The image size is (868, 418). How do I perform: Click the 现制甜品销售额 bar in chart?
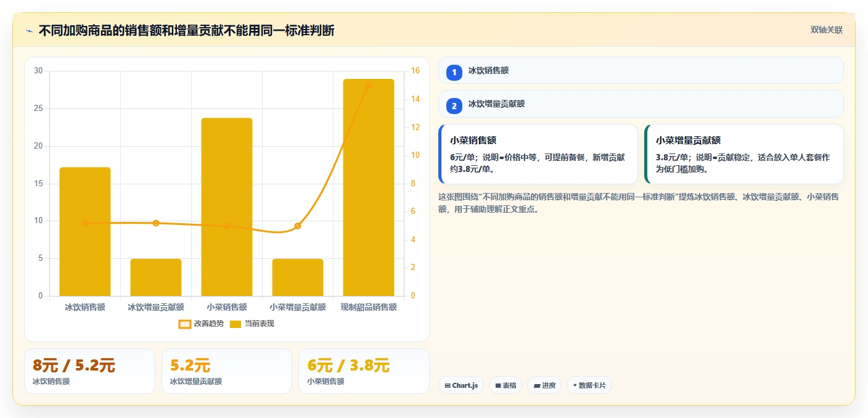369,187
